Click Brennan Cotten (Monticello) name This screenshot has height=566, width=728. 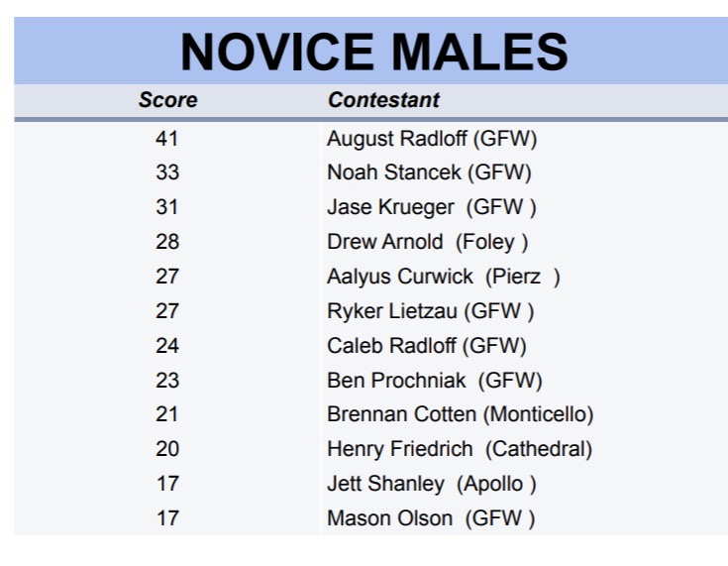pyautogui.click(x=460, y=414)
